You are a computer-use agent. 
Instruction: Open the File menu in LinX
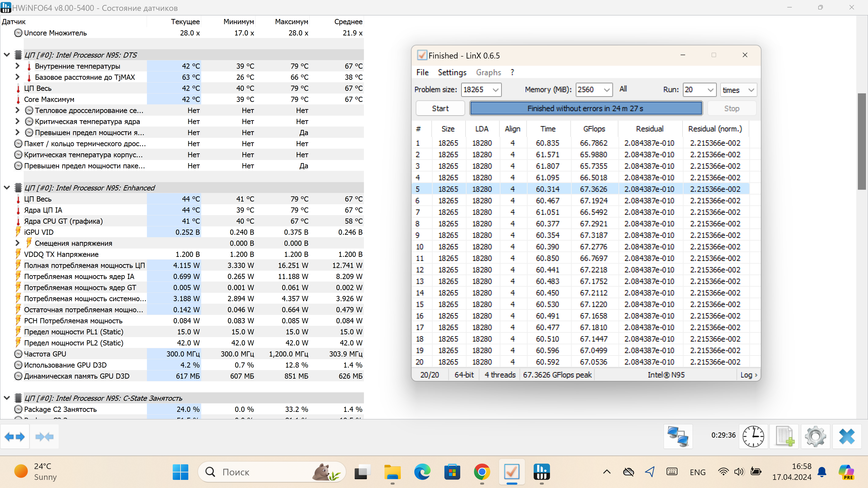422,72
